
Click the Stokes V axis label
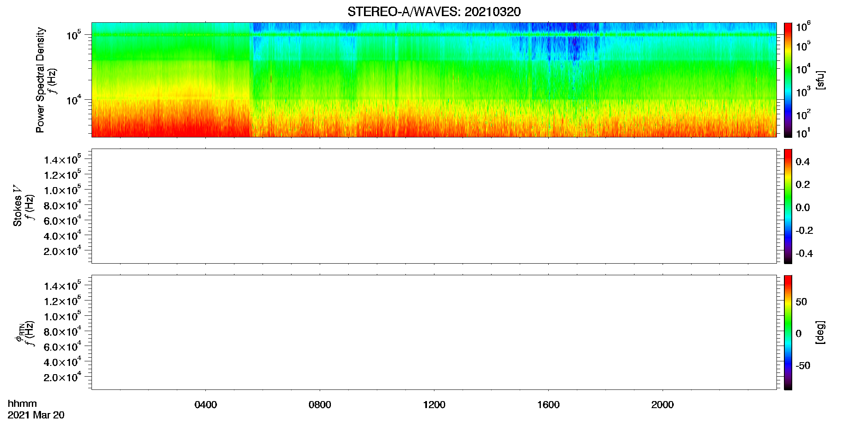pos(17,206)
